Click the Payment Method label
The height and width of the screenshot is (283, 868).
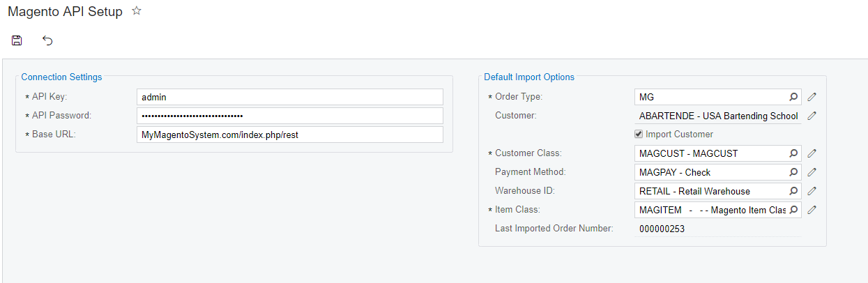tap(531, 172)
